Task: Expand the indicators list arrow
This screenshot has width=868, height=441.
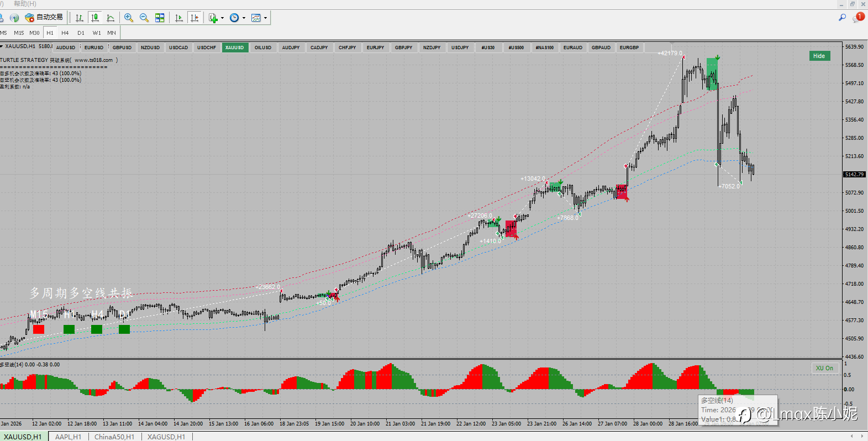Action: pyautogui.click(x=222, y=18)
